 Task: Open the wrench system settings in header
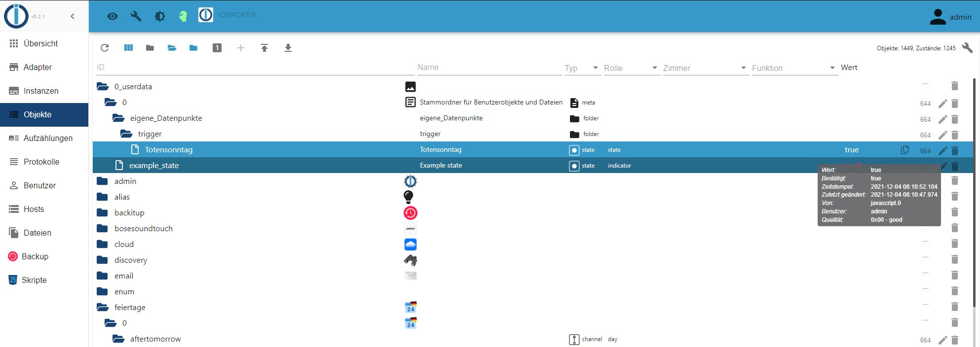click(136, 16)
